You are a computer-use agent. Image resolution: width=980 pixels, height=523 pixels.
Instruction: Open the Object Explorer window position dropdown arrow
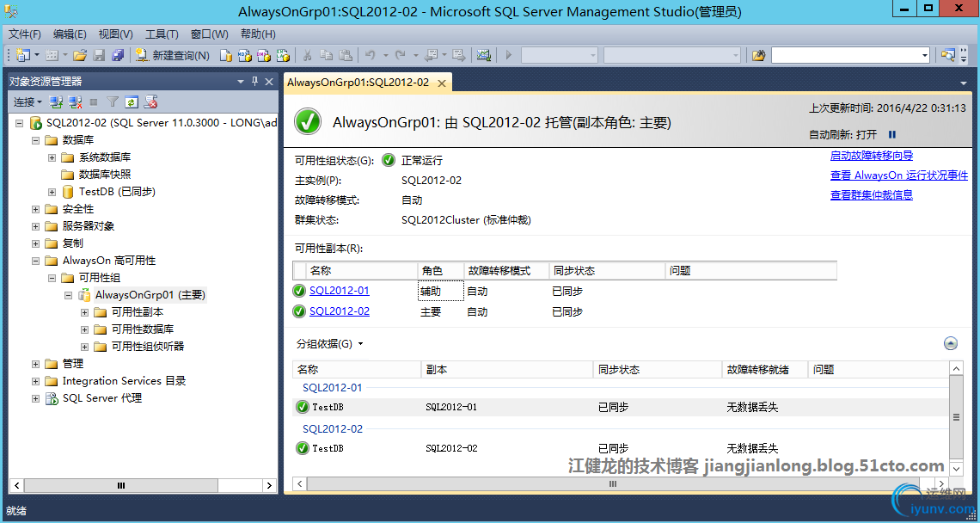(x=241, y=82)
